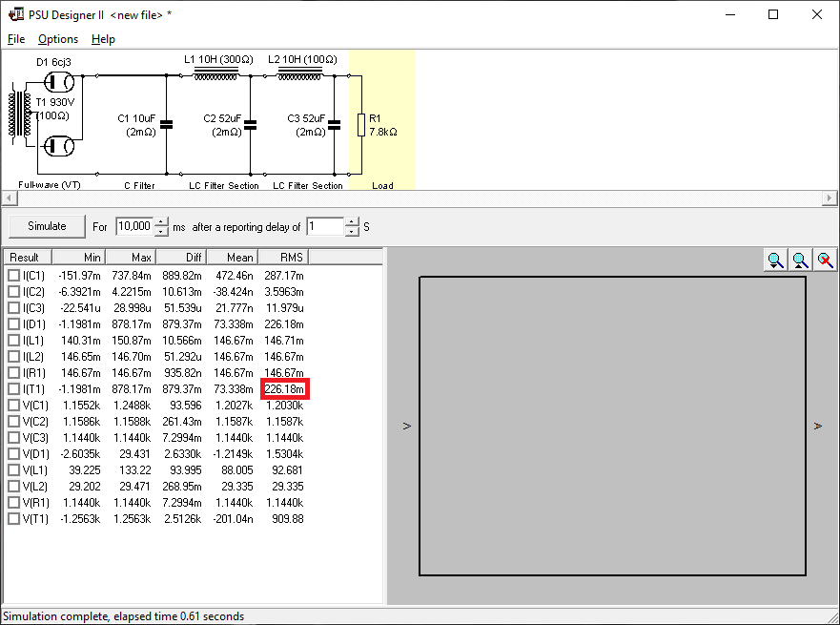Click the reset zoom magnifier icon
The width and height of the screenshot is (840, 625).
tap(825, 260)
